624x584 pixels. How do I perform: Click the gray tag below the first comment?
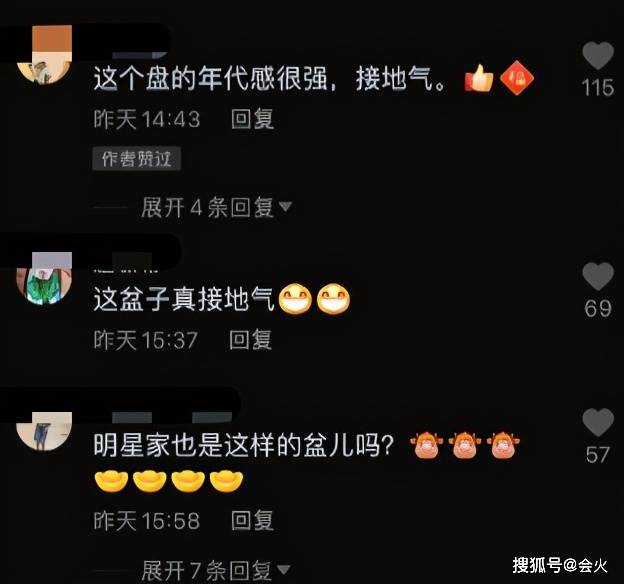136,159
